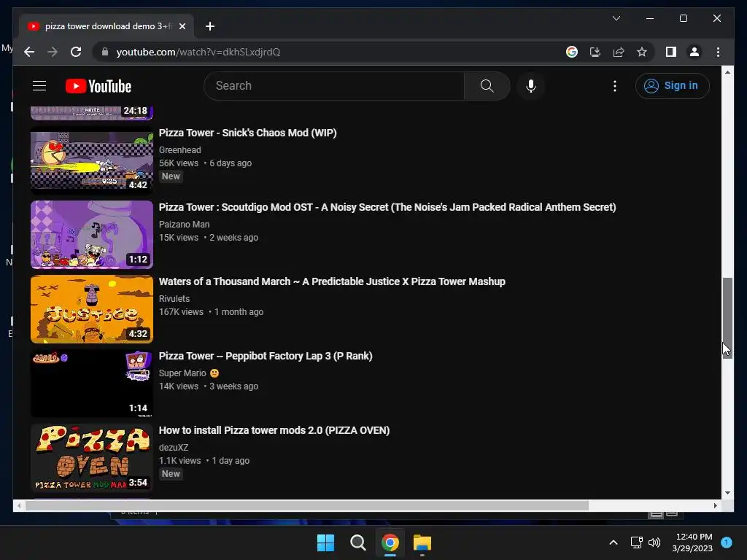Click the Peppibot Factory Lap 3 thumbnail

click(x=92, y=384)
